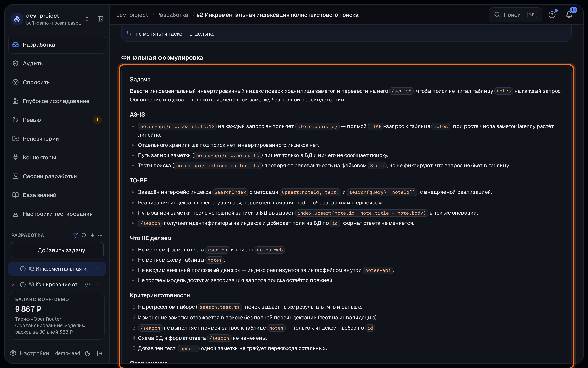Click the dev_project logo icon

pos(17,19)
